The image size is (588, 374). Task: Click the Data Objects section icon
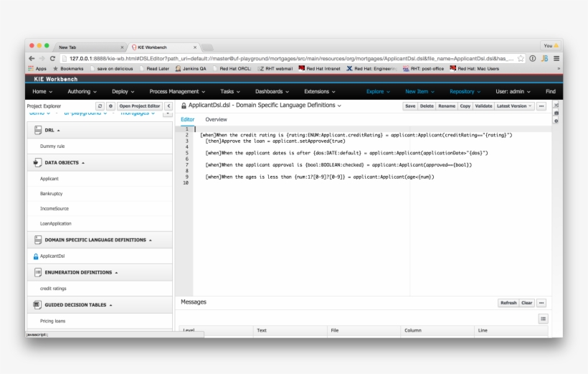pyautogui.click(x=37, y=162)
